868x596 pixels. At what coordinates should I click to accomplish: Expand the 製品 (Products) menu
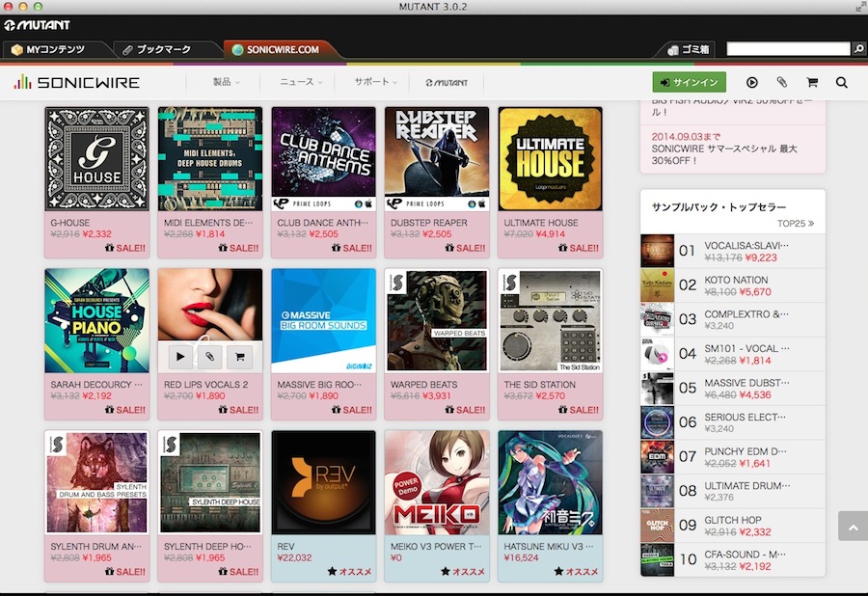[x=226, y=82]
